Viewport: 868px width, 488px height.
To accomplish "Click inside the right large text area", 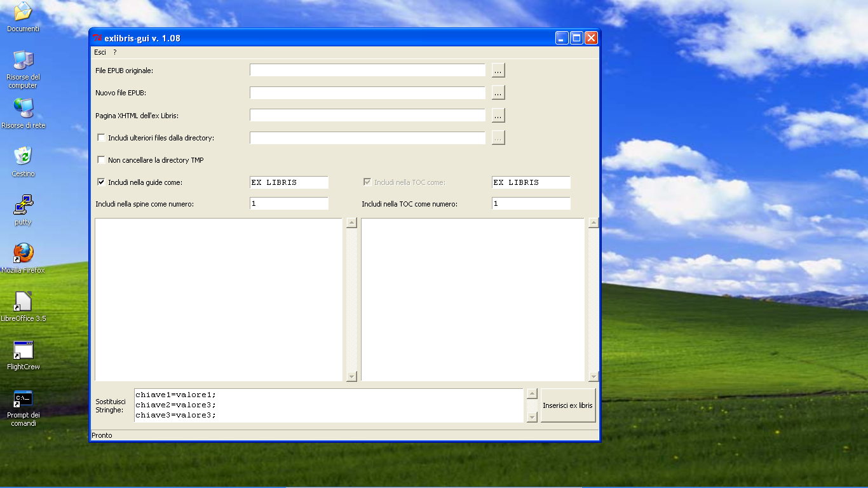I will pos(473,299).
